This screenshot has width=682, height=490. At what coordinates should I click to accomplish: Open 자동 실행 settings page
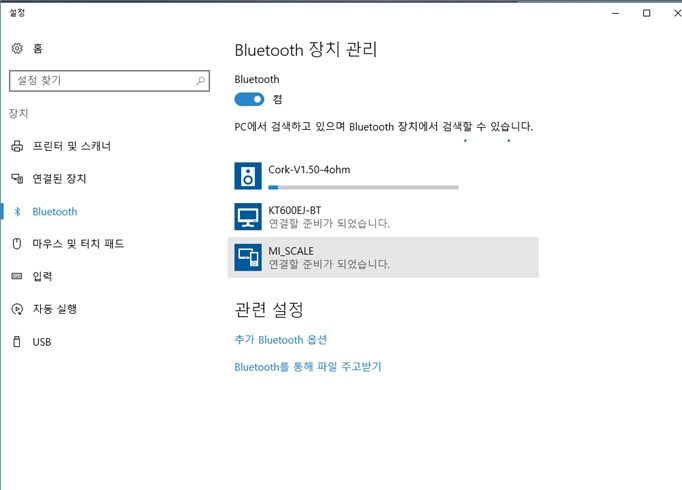(x=55, y=309)
